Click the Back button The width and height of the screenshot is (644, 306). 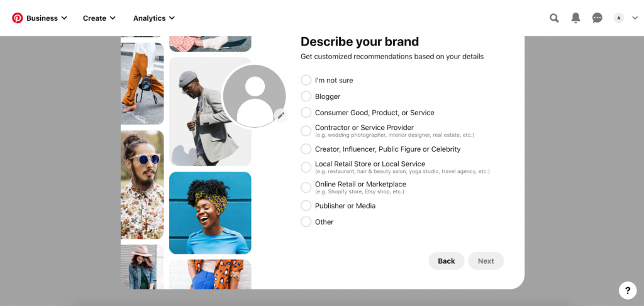point(447,261)
